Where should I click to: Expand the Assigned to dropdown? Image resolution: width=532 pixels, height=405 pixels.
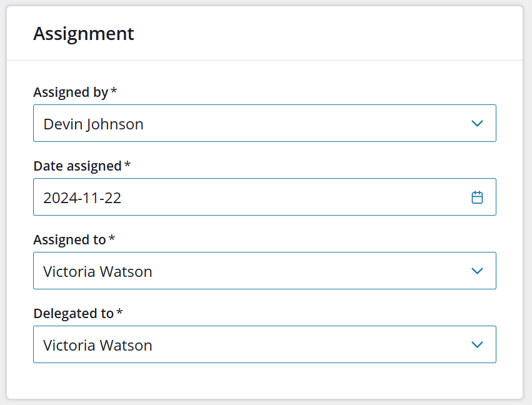(x=264, y=271)
